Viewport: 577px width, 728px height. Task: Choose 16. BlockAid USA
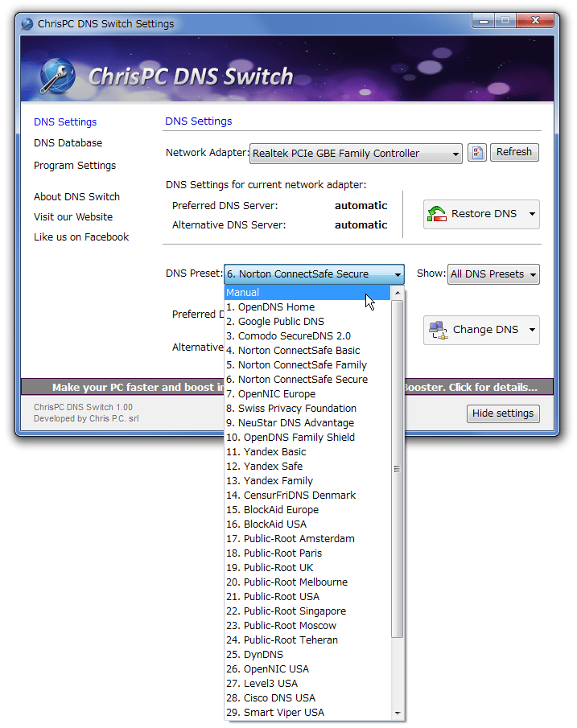click(x=307, y=524)
